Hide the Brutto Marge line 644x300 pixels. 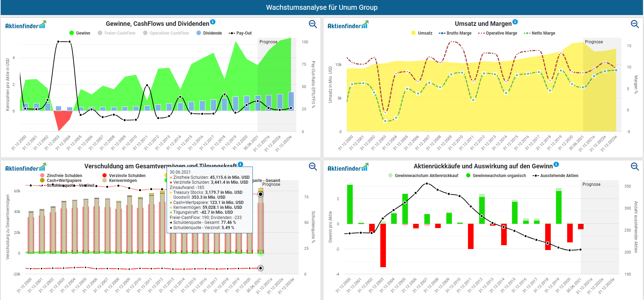455,33
